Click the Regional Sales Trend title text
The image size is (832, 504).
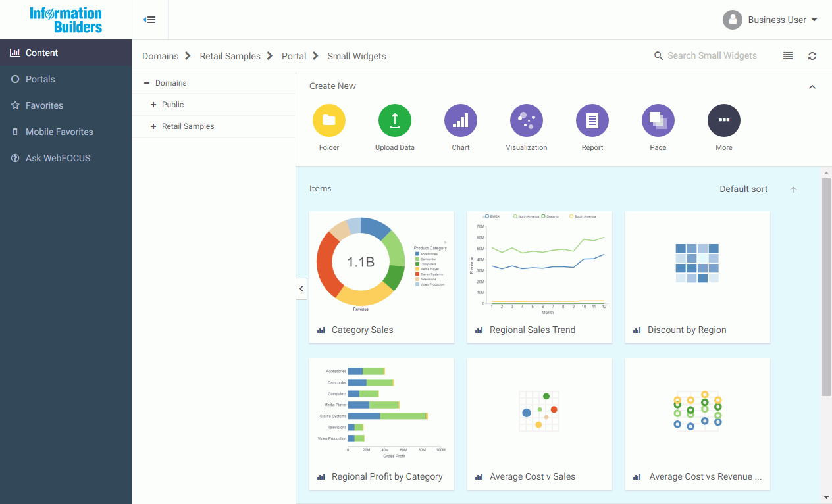[533, 330]
